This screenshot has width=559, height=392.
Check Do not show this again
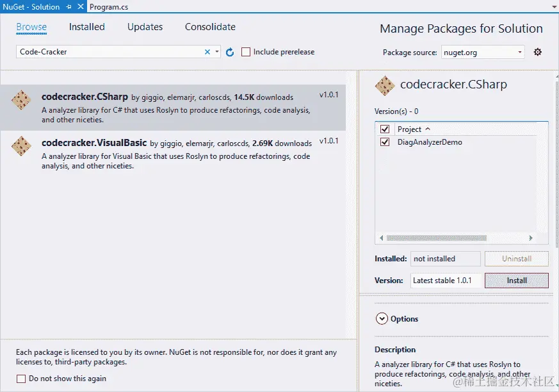21,379
